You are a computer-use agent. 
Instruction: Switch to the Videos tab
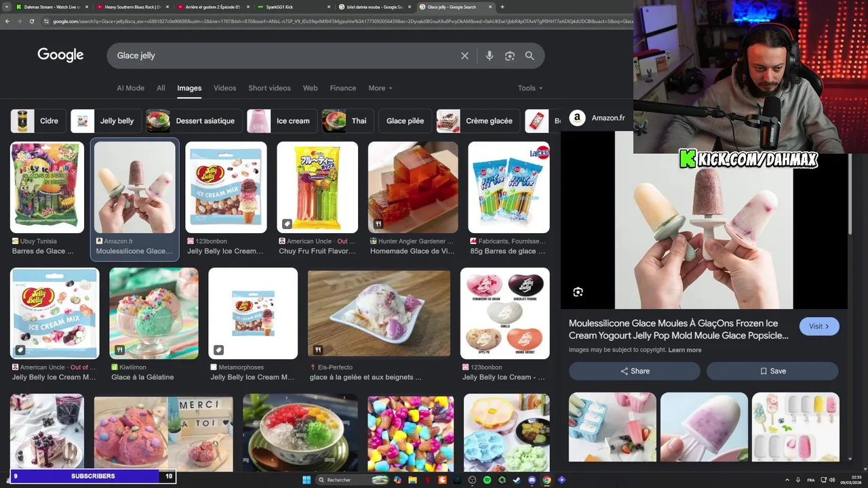click(225, 88)
